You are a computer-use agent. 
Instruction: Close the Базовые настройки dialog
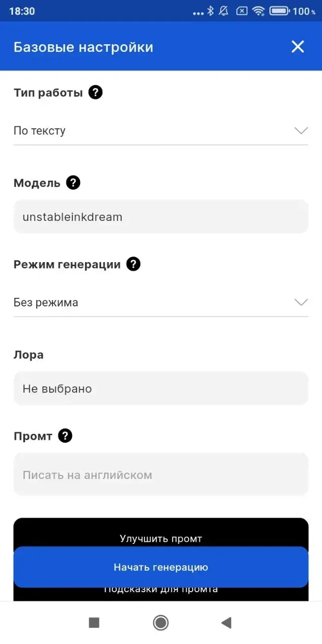(x=298, y=46)
